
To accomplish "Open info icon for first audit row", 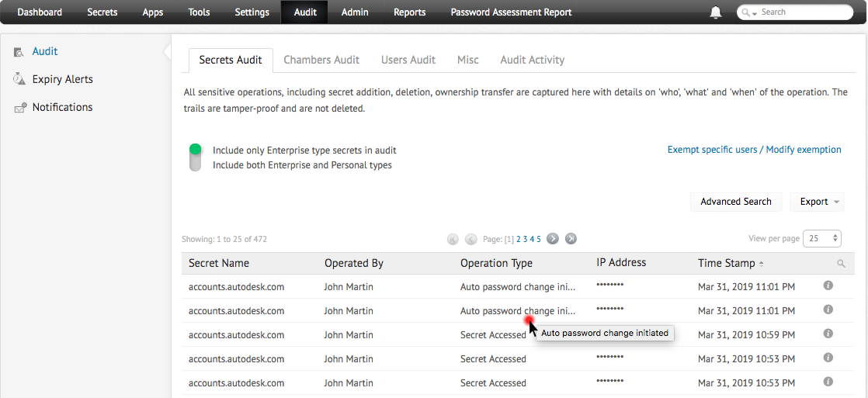I will point(828,286).
